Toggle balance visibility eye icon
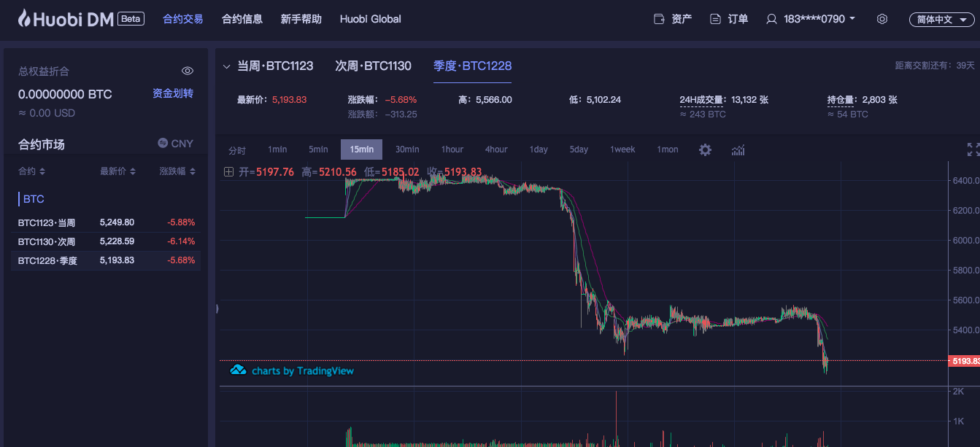 [188, 71]
